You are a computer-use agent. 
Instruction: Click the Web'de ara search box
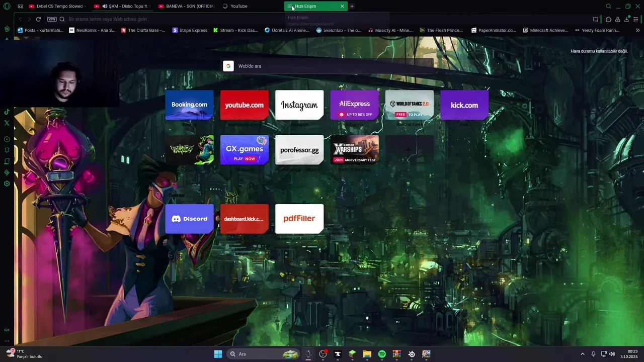click(x=328, y=66)
